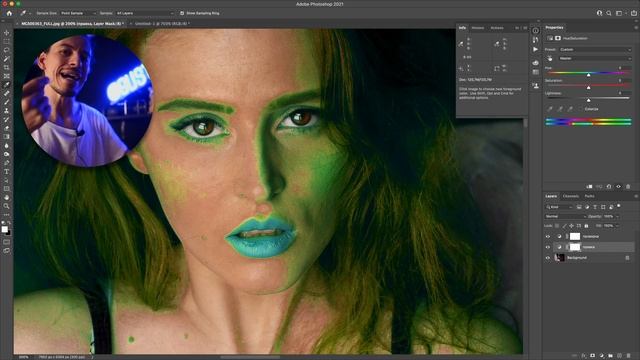Screen dimensions: 640x360
Task: Open the Normal blend mode dropdown
Action: [x=565, y=216]
